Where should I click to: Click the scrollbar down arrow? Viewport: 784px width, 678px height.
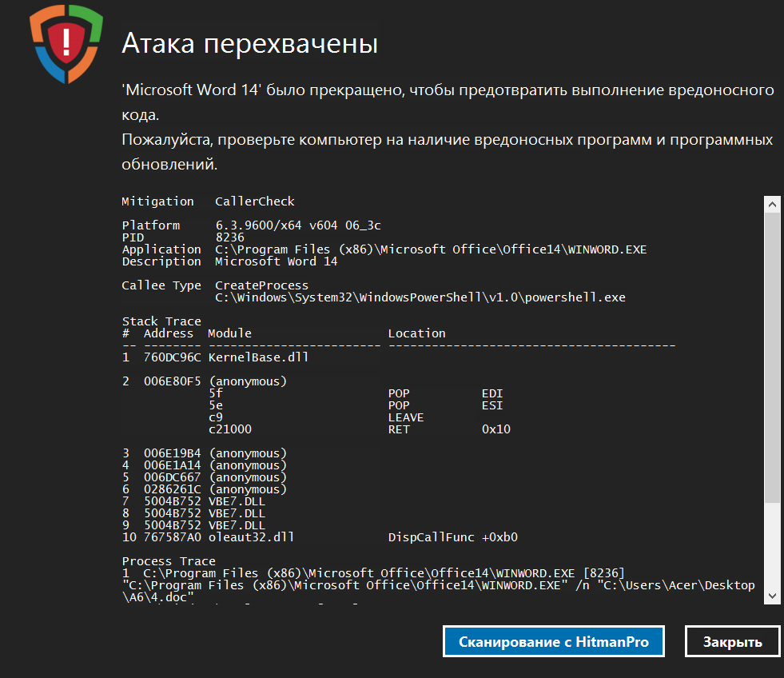click(772, 596)
